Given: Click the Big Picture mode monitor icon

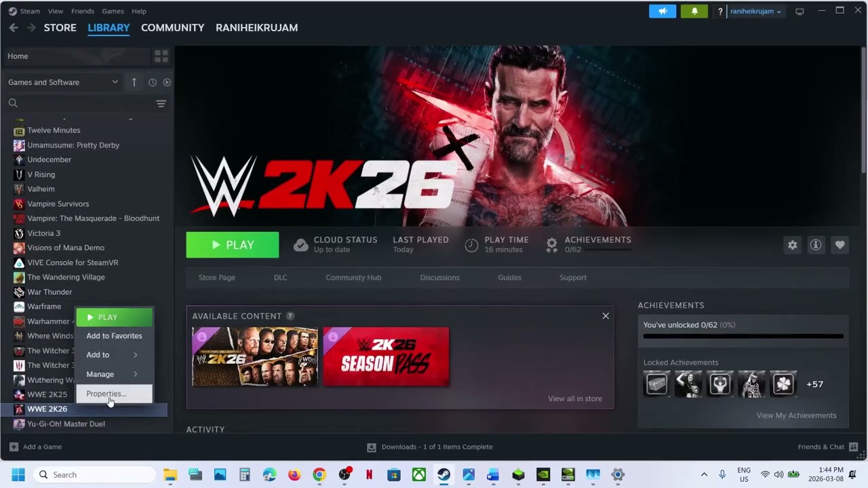Looking at the screenshot, I should 800,12.
